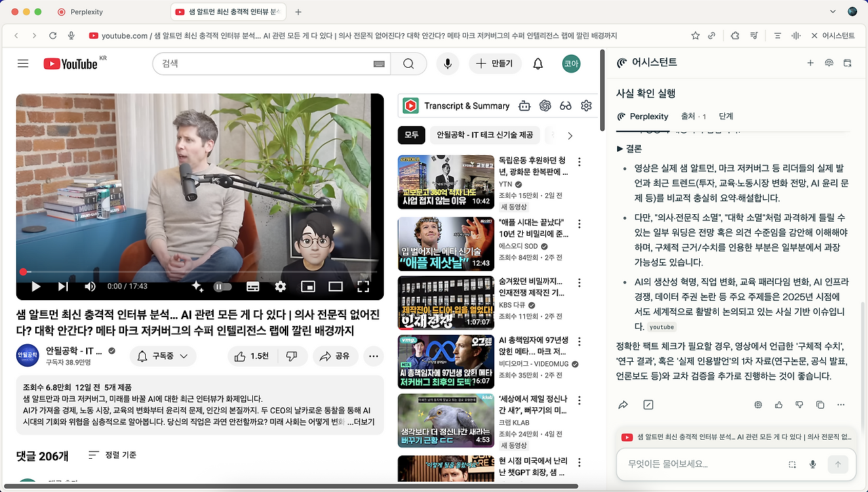Click the ChatGPT icon in Transcript & Summary

coord(545,106)
